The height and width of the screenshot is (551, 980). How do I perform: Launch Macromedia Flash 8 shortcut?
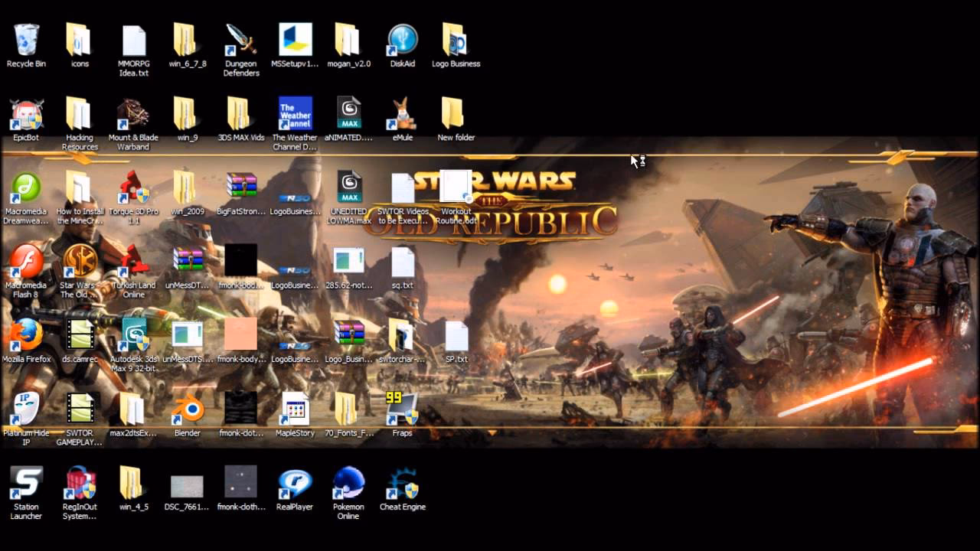[x=26, y=261]
